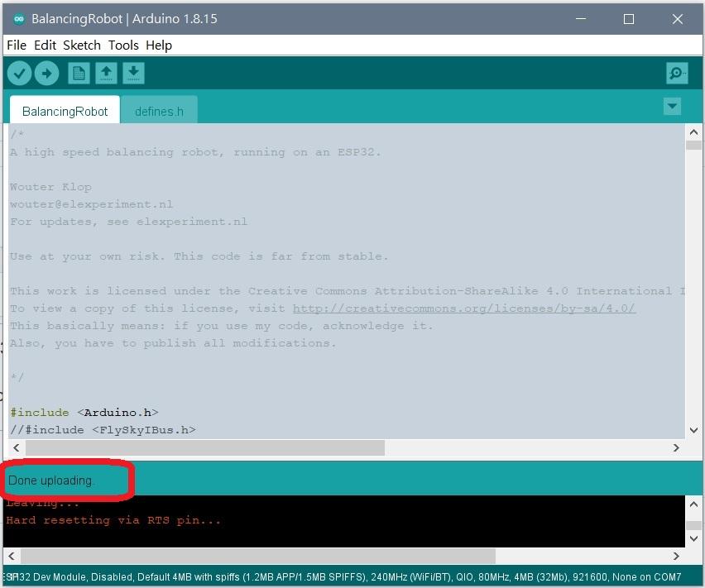Click the 'Done uploading.' status message
Screen dimensions: 705x588
(x=50, y=480)
